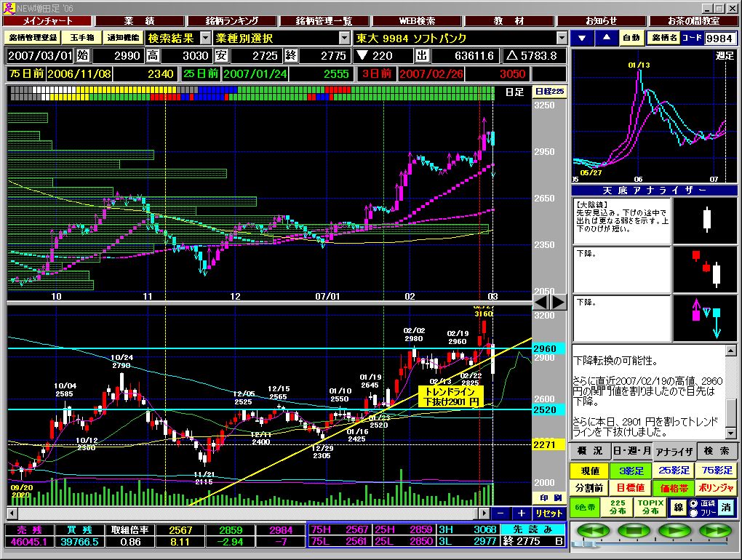The width and height of the screenshot is (742, 560).
Task: Click the blue up-arrow stock navigation button
Action: pyautogui.click(x=606, y=38)
